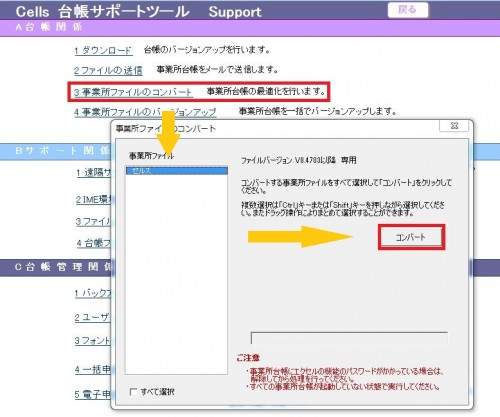The width and height of the screenshot is (500, 417).
Task: Close the 事業所ファイルのコンバート dialog
Action: point(454,126)
